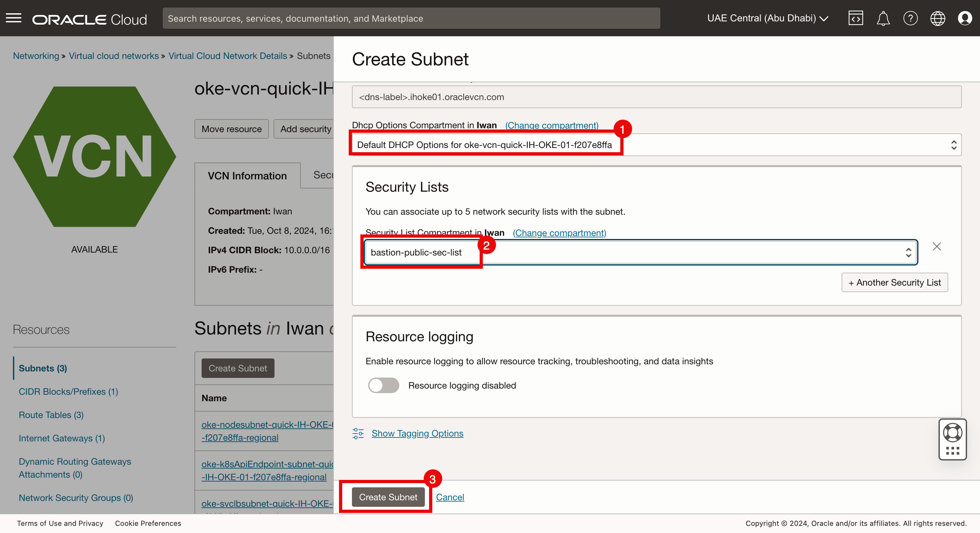Viewport: 980px width, 533px height.
Task: Open the notifications bell
Action: point(883,18)
